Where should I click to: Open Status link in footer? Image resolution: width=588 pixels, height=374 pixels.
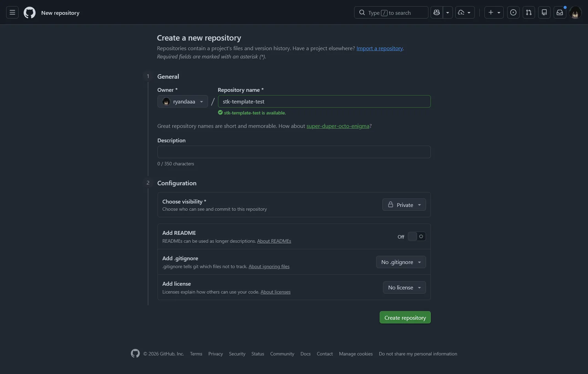(x=258, y=354)
